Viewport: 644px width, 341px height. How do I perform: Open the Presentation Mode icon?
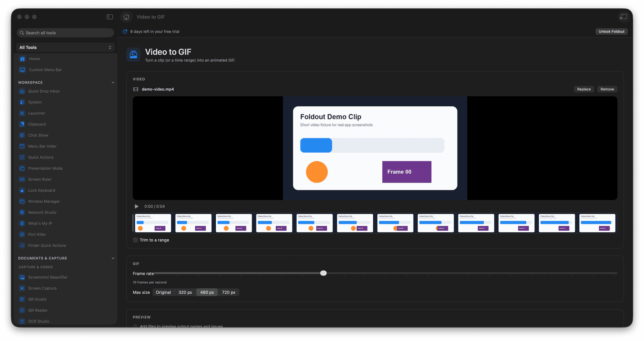22,168
